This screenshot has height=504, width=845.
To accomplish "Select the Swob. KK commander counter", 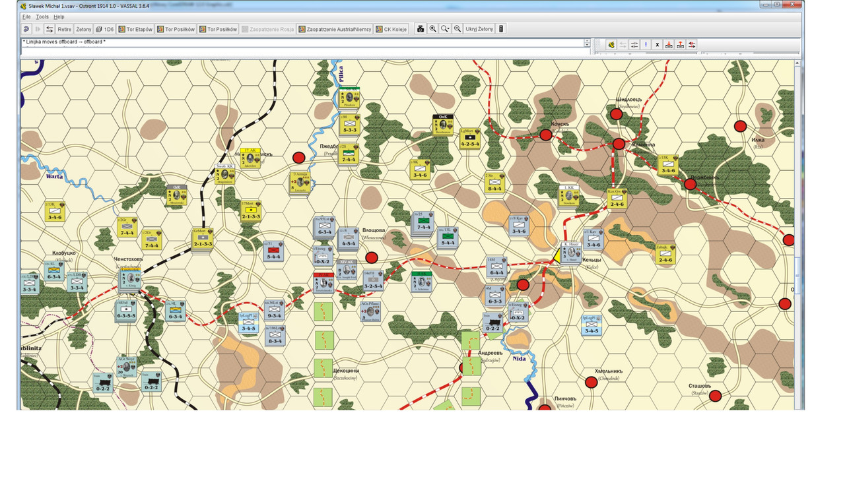I will click(x=226, y=174).
